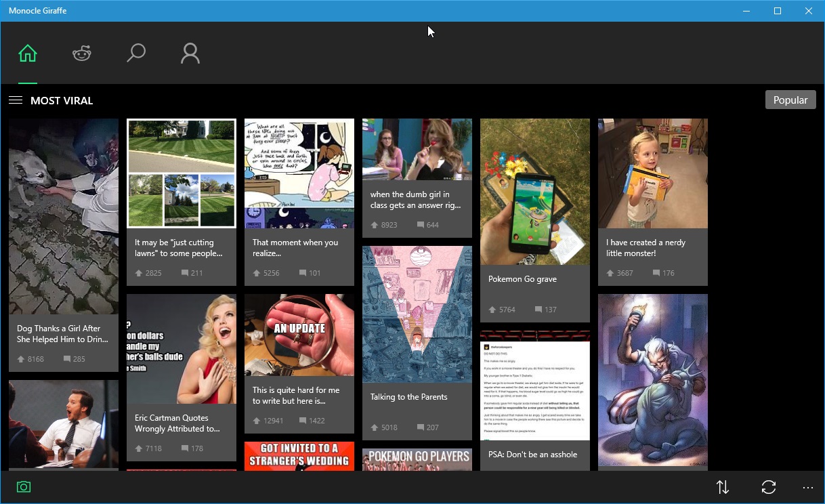The image size is (825, 504).
Task: Open the Home tab icon
Action: coord(28,54)
